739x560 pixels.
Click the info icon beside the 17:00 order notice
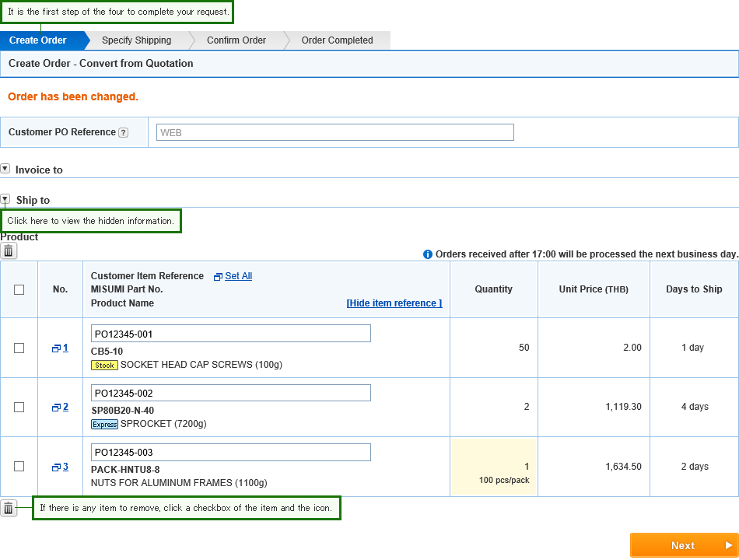click(428, 254)
